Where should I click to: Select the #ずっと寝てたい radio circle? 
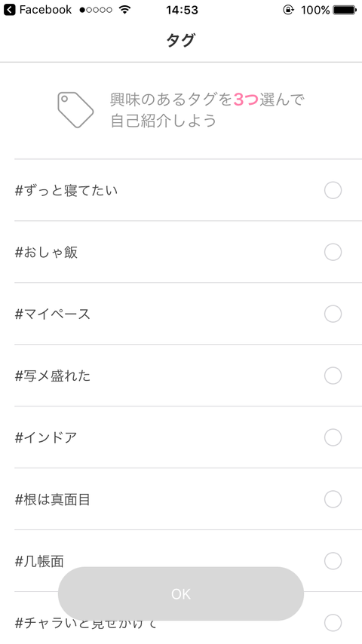[333, 190]
